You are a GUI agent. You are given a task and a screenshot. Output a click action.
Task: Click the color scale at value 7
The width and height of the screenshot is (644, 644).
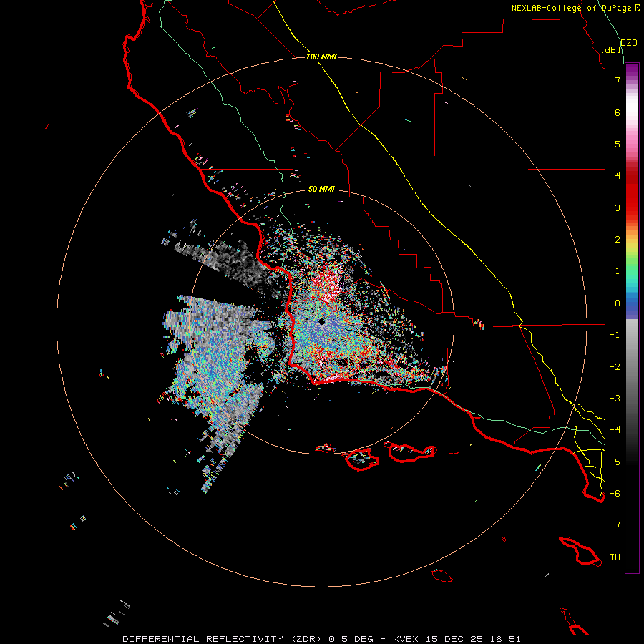pyautogui.click(x=632, y=79)
